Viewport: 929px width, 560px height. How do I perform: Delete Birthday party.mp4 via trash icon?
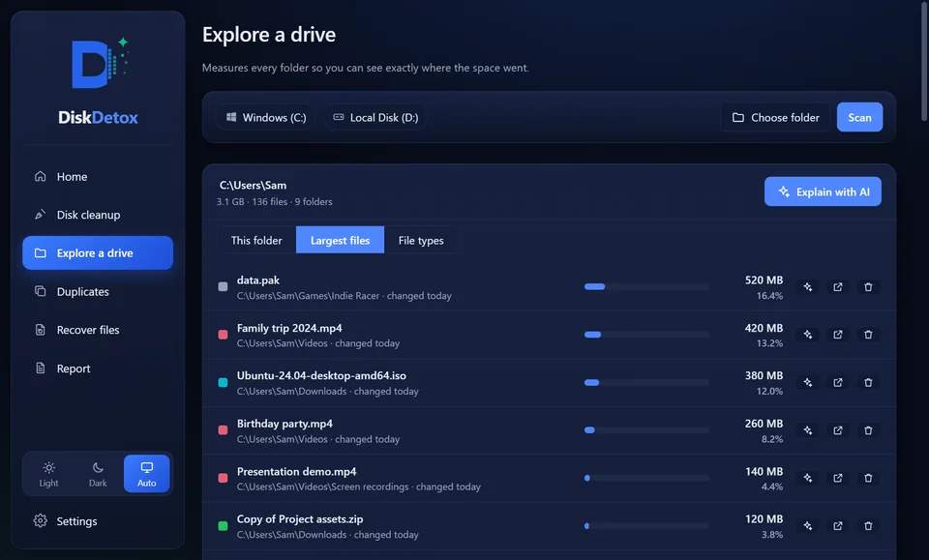(x=868, y=430)
